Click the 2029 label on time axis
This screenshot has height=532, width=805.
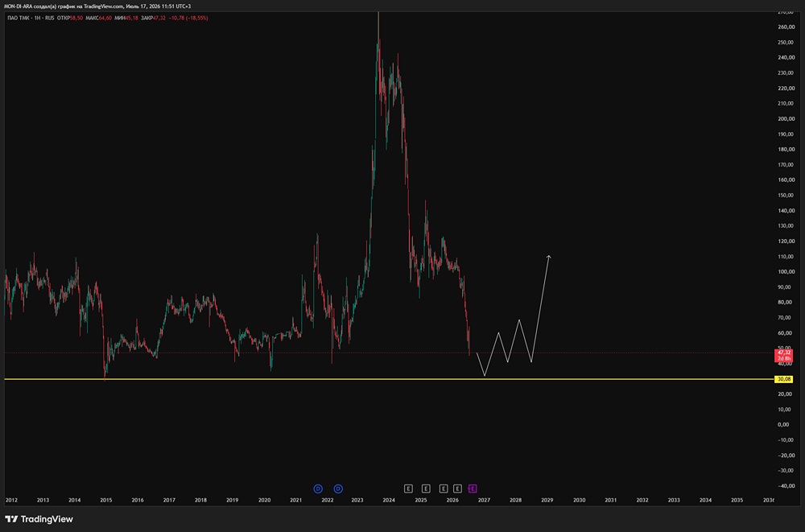[x=547, y=500]
